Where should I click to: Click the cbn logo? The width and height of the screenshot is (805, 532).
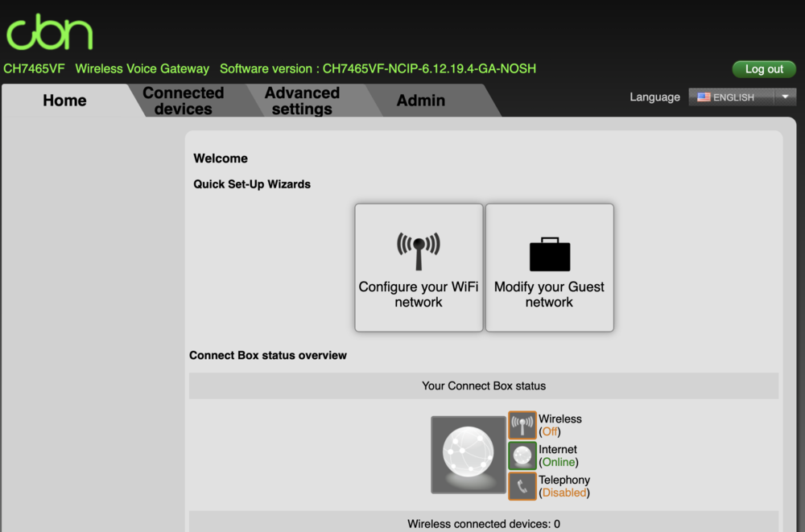(50, 31)
